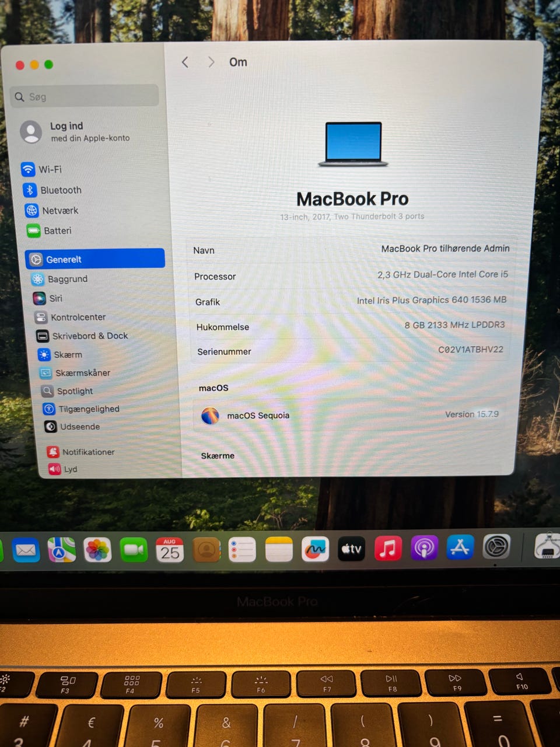The height and width of the screenshot is (747, 560).
Task: Click the Navn row value
Action: 445,249
